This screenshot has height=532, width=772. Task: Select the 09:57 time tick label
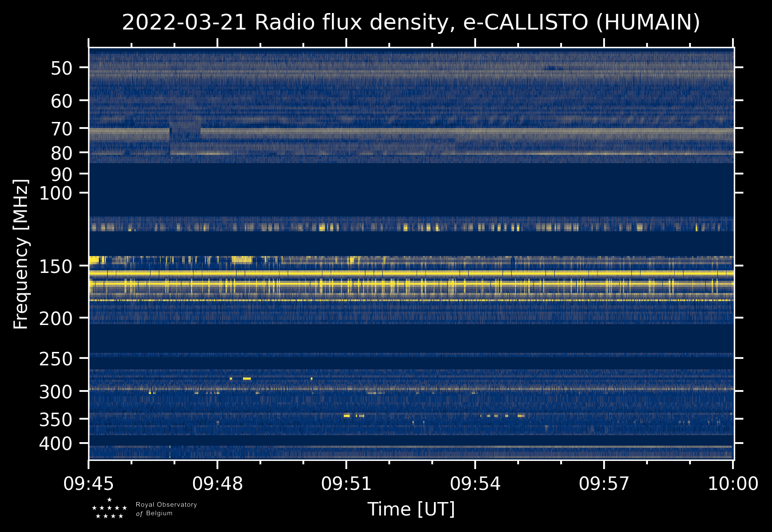(x=604, y=483)
